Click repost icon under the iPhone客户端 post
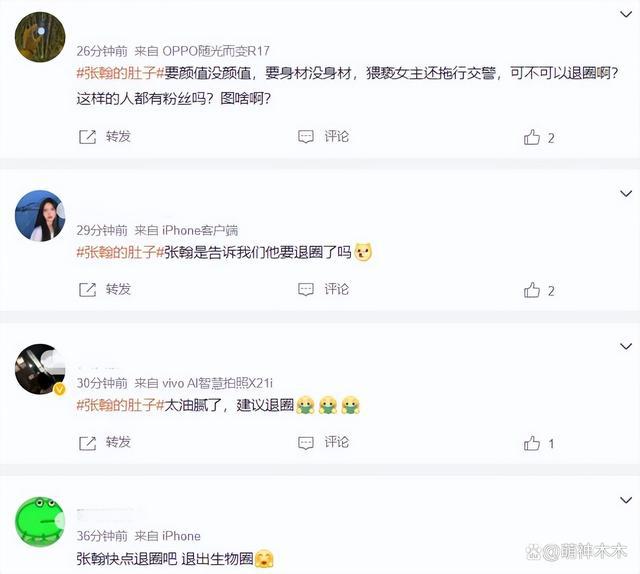 click(x=87, y=290)
